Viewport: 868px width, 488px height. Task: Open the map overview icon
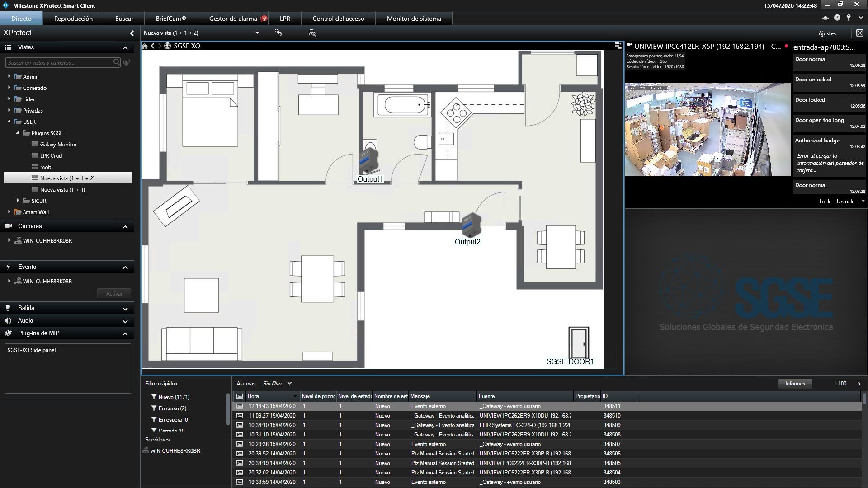point(618,46)
